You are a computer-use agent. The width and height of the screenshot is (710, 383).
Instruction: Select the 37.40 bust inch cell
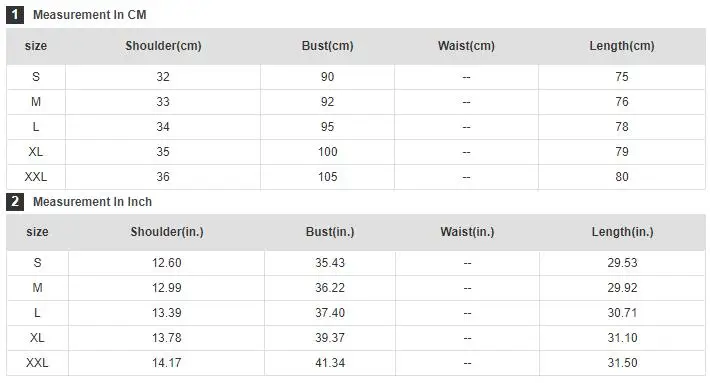point(330,313)
